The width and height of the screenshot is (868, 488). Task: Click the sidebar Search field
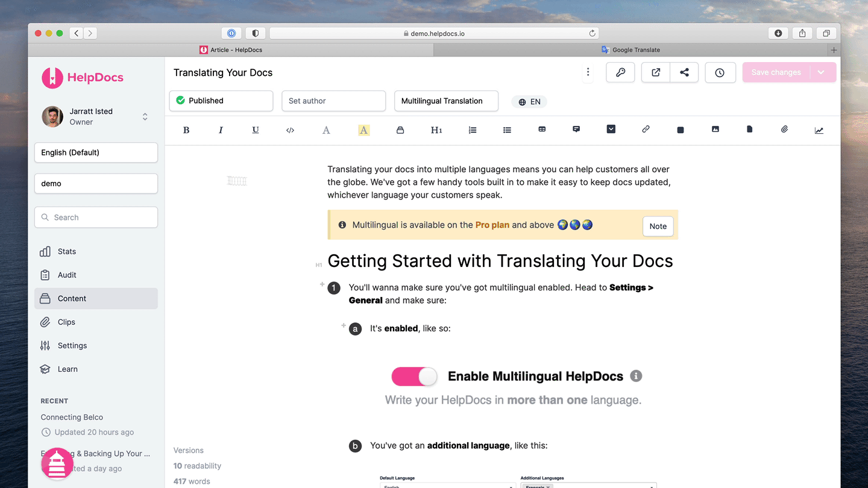coord(96,217)
